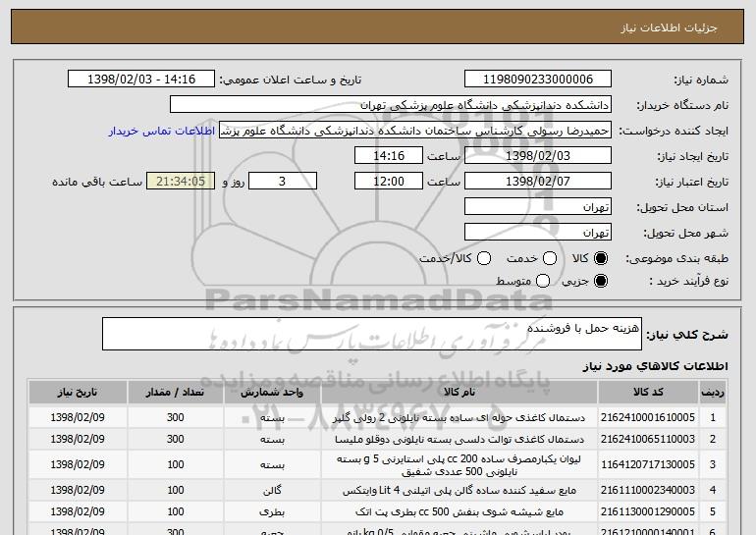The width and height of the screenshot is (756, 535).
Task: Click the شماره نیاز field 1198090233000006
Action: coord(538,80)
